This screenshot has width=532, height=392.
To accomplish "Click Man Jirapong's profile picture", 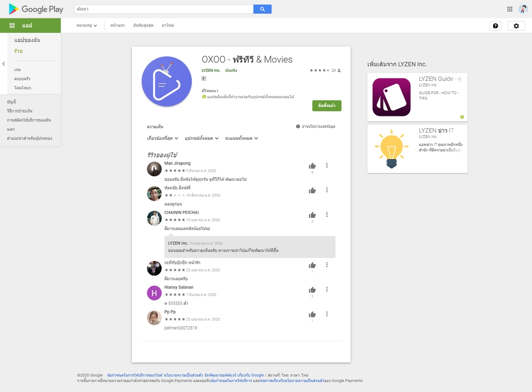I will pos(154,169).
